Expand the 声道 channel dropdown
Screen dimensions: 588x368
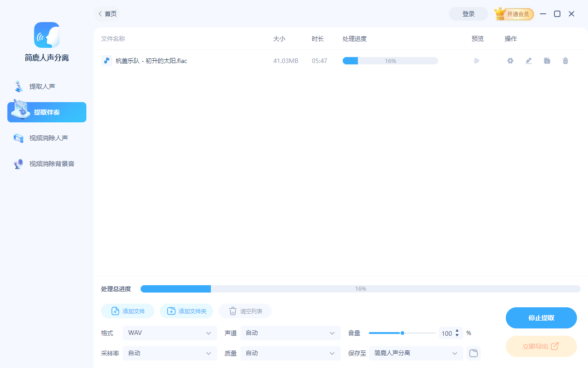[290, 333]
